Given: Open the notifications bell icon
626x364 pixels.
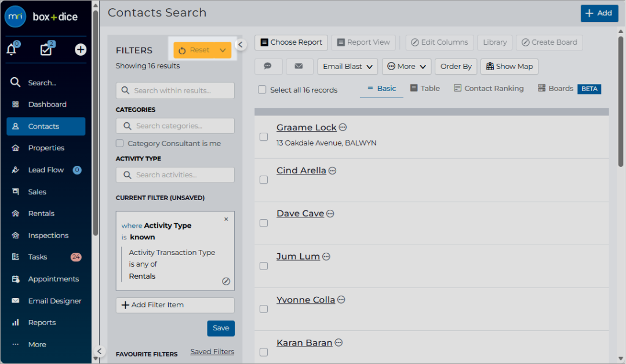Looking at the screenshot, I should [x=12, y=49].
